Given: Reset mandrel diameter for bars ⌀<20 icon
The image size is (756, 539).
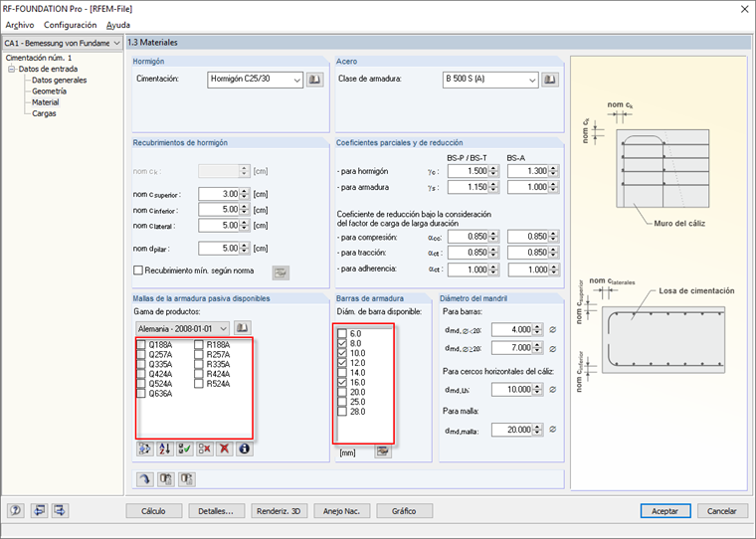Looking at the screenshot, I should coord(552,330).
